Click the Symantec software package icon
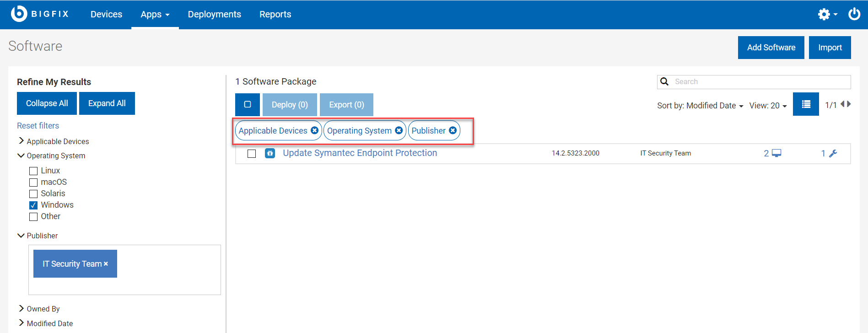 coord(270,153)
